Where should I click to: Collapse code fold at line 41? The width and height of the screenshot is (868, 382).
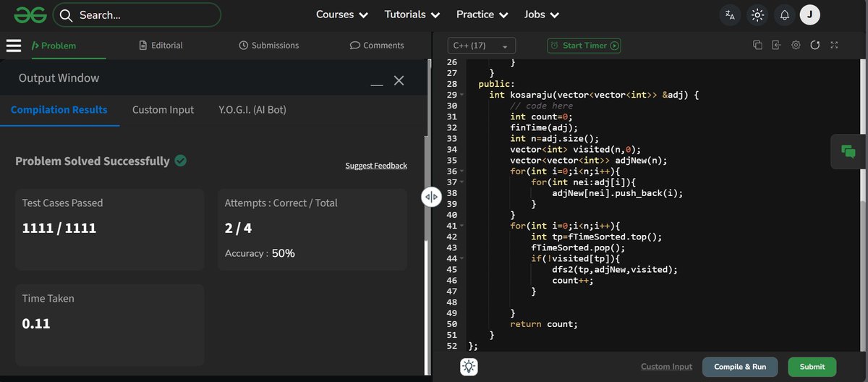tap(461, 226)
